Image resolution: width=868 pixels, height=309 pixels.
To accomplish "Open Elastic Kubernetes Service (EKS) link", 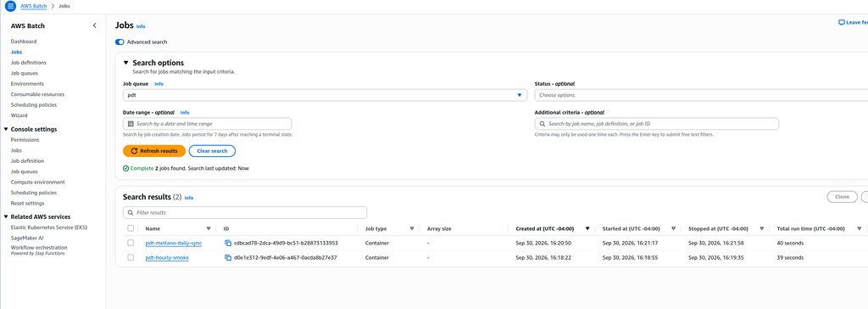I will [49, 228].
